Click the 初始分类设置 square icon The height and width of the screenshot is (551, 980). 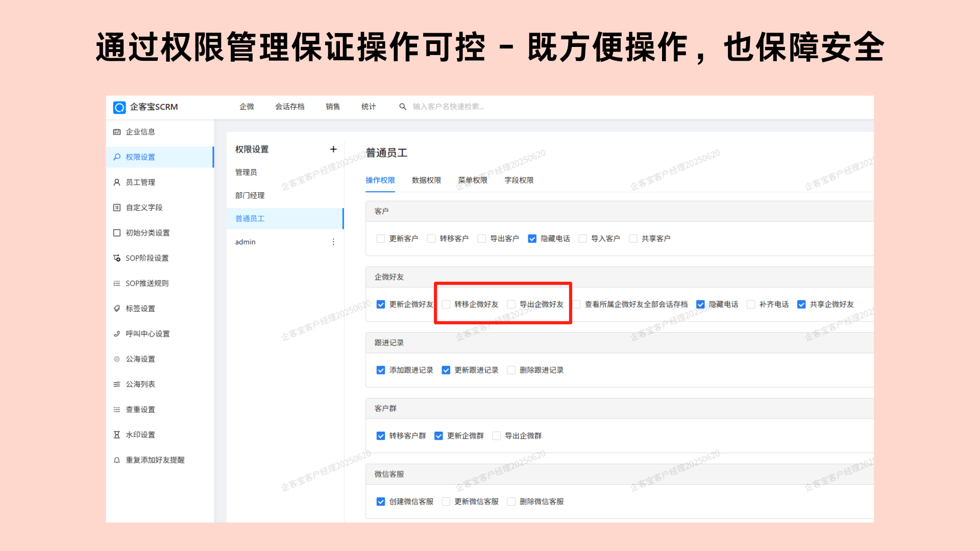point(117,233)
